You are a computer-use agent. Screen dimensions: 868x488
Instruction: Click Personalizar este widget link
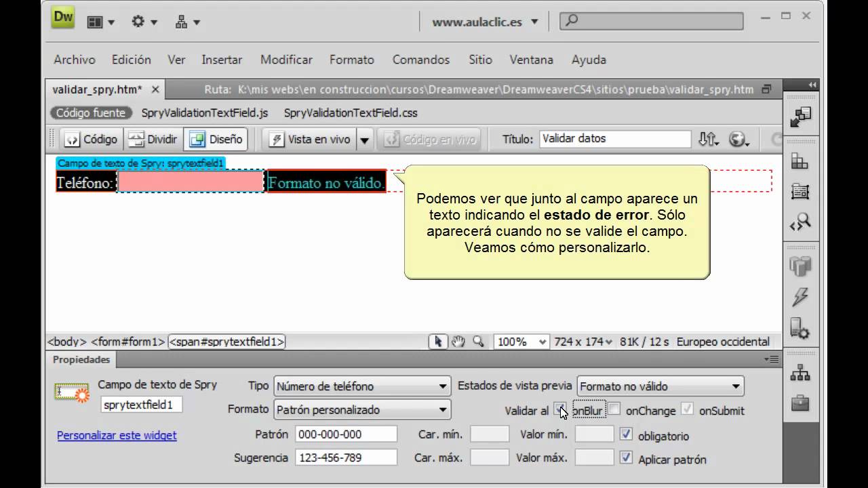[117, 435]
